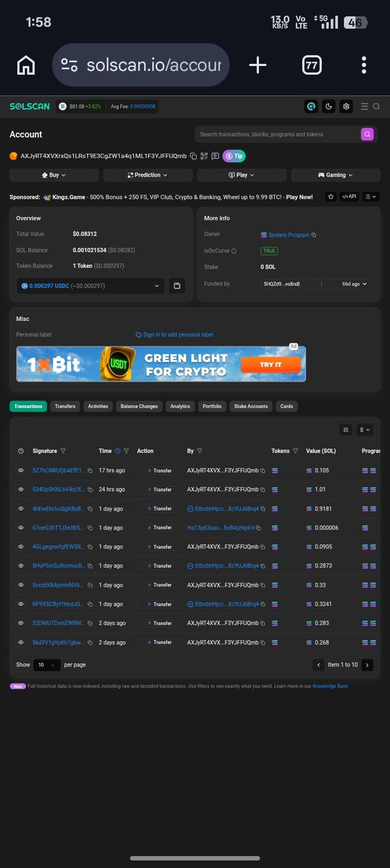Click the wallet icon next to token dropdown

(177, 286)
